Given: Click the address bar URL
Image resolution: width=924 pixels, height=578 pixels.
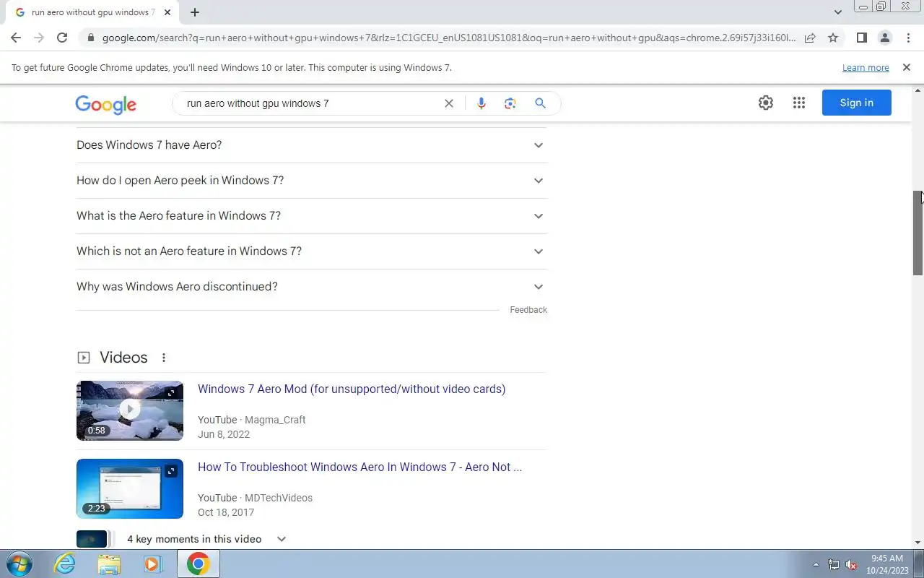Looking at the screenshot, I should [x=449, y=38].
